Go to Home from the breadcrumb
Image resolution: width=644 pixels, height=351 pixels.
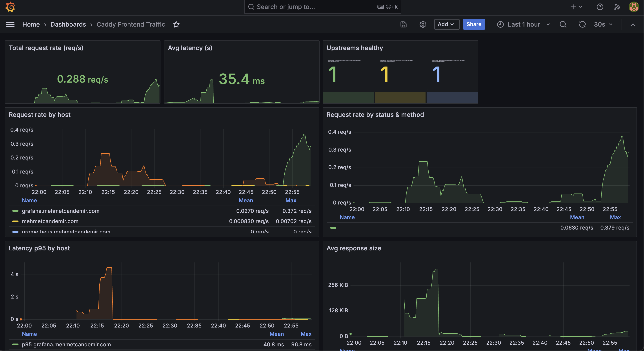pyautogui.click(x=31, y=24)
